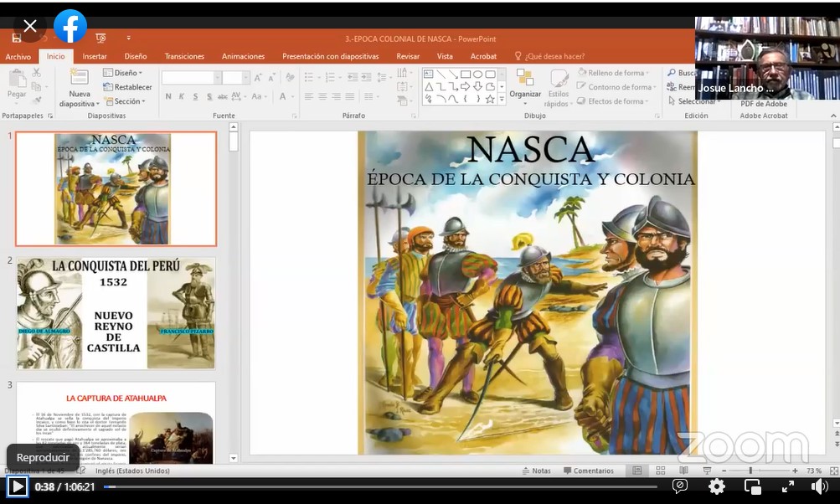The image size is (840, 504).
Task: Mute the video volume speaker
Action: (x=820, y=486)
